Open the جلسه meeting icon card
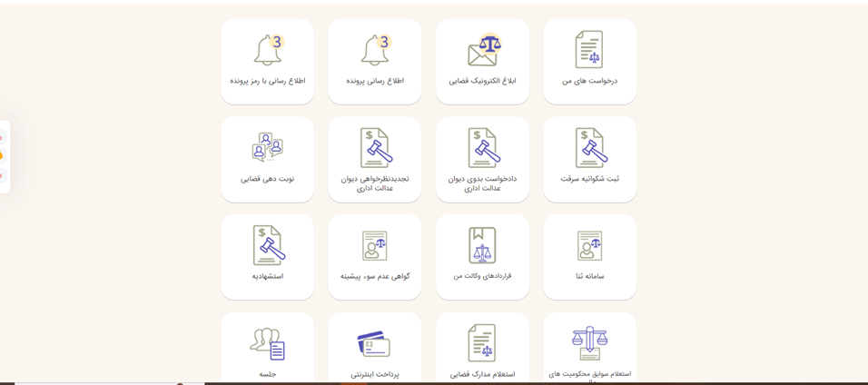The width and height of the screenshot is (868, 385). click(x=267, y=348)
